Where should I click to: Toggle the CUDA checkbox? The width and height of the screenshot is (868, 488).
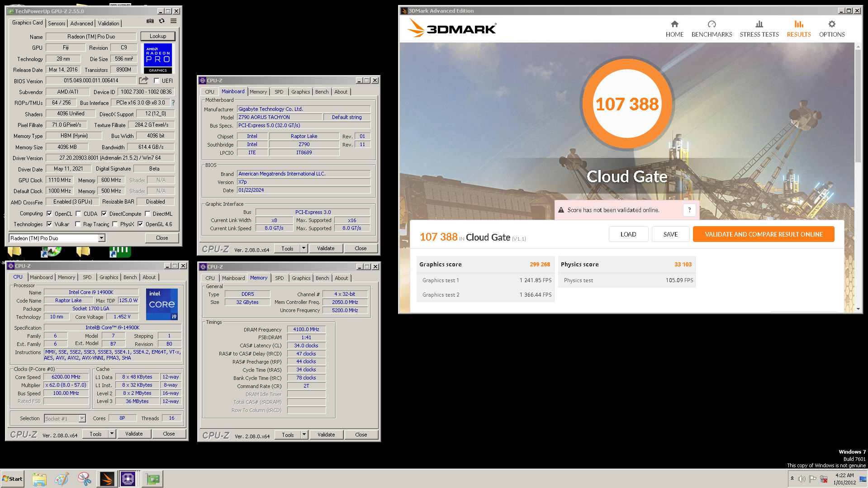[x=78, y=213]
